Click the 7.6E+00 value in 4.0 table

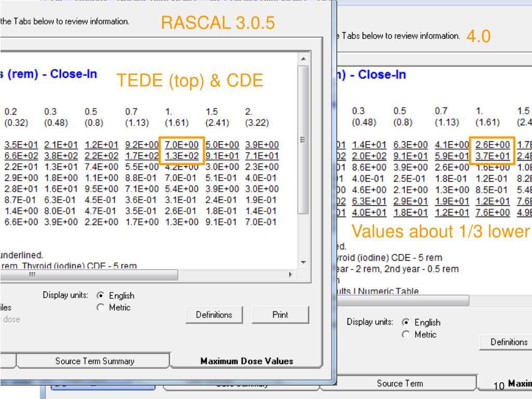(493, 212)
